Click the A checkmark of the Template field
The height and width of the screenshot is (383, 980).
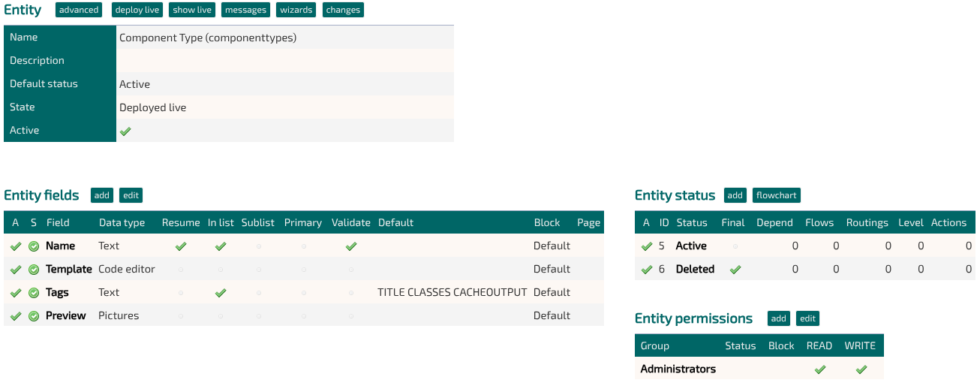(16, 270)
